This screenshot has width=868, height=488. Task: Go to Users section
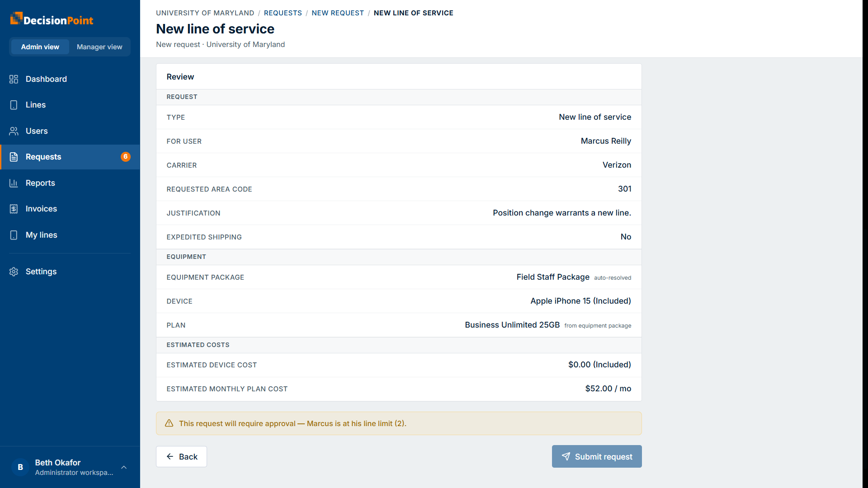click(70, 131)
